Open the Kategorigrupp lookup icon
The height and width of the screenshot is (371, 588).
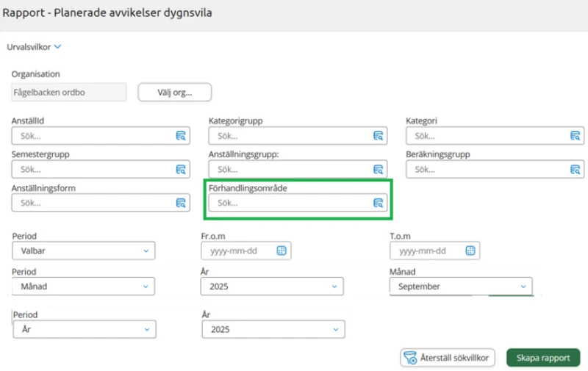tap(378, 136)
